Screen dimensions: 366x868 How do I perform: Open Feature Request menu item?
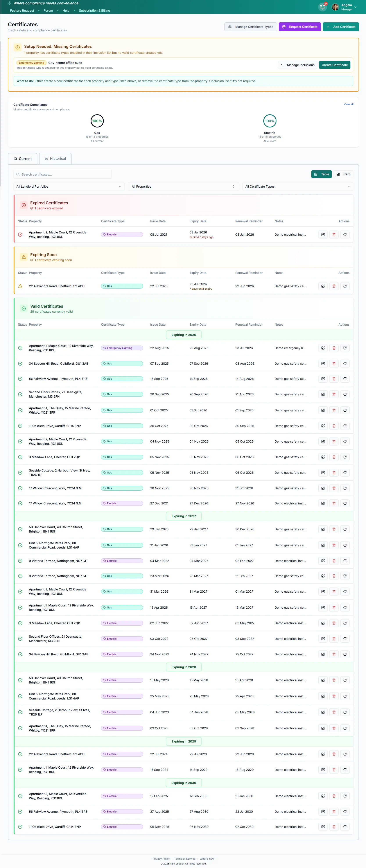22,11
